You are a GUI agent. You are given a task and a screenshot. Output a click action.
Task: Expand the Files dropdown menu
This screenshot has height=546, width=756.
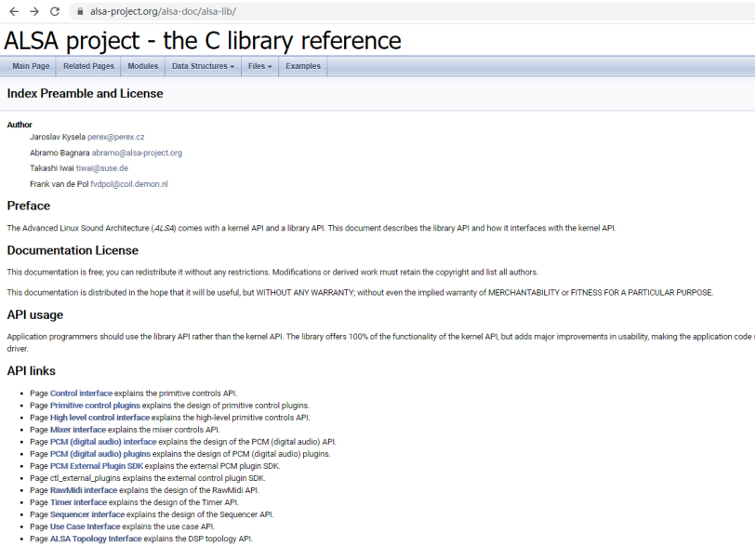click(259, 66)
